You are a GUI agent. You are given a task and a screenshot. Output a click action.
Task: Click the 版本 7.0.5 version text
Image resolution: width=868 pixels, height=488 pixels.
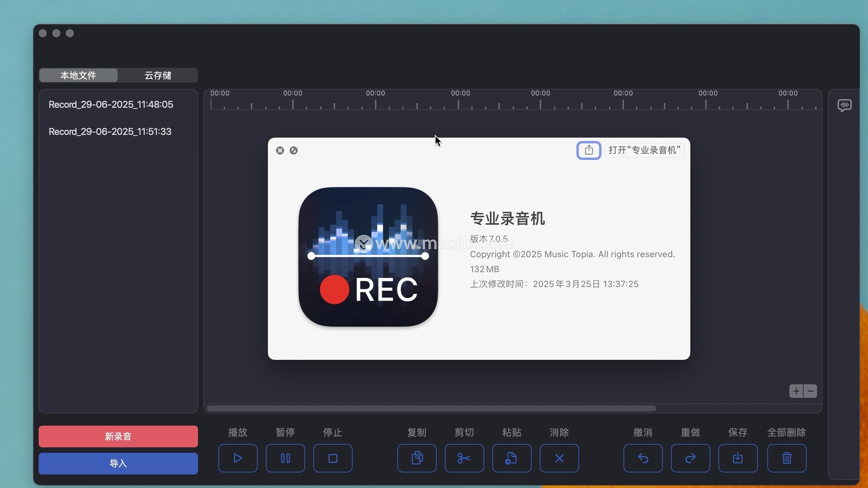[x=489, y=239]
